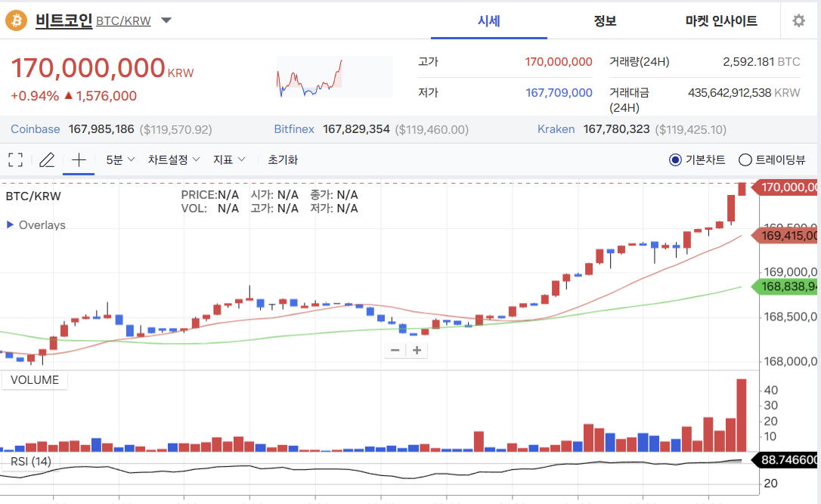Viewport: 821px width, 504px height.
Task: Click the VOLUME panel label
Action: [35, 380]
